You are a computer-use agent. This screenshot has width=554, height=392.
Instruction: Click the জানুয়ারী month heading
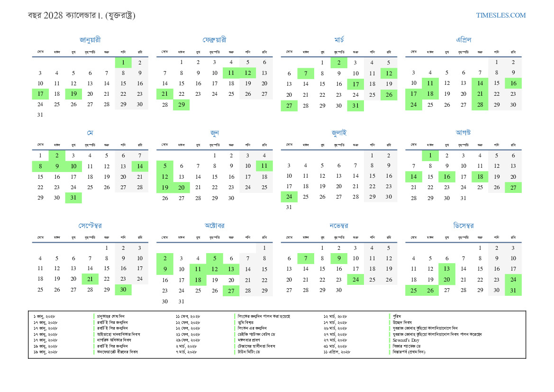pos(90,40)
